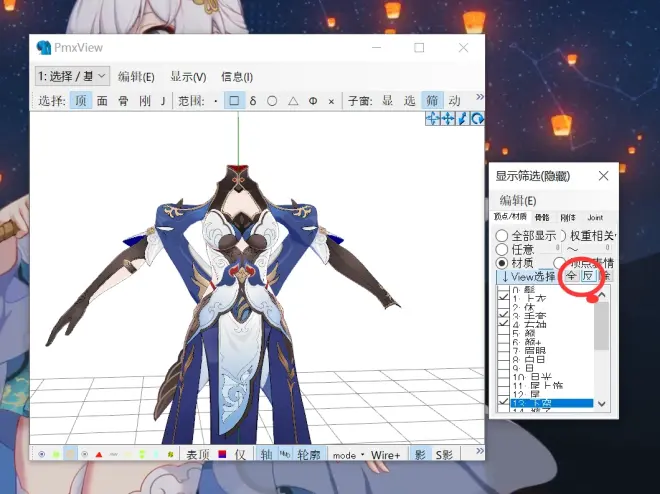Select 顶 vertex selection mode

tap(80, 101)
